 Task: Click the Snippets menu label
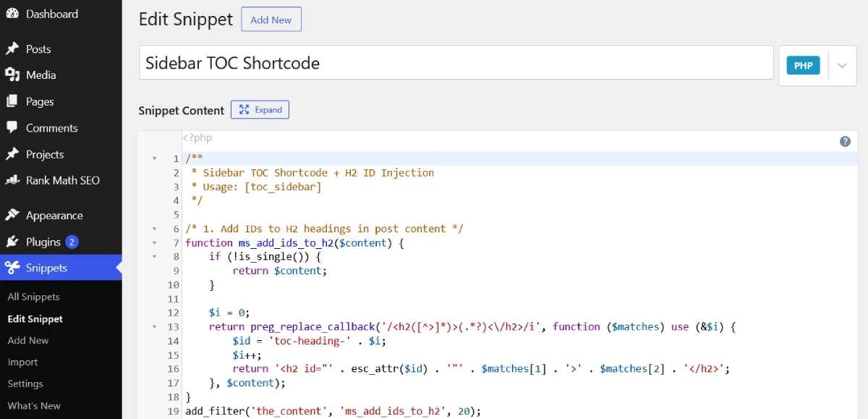point(46,268)
